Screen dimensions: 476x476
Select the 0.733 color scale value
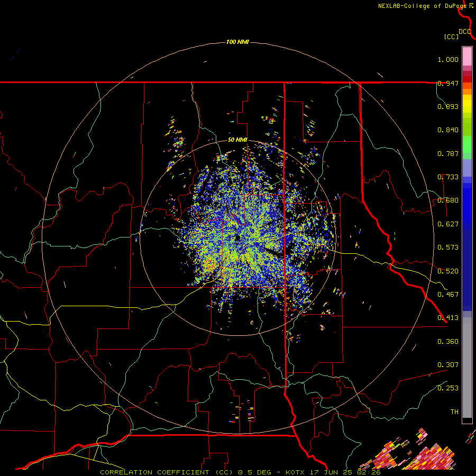point(448,177)
